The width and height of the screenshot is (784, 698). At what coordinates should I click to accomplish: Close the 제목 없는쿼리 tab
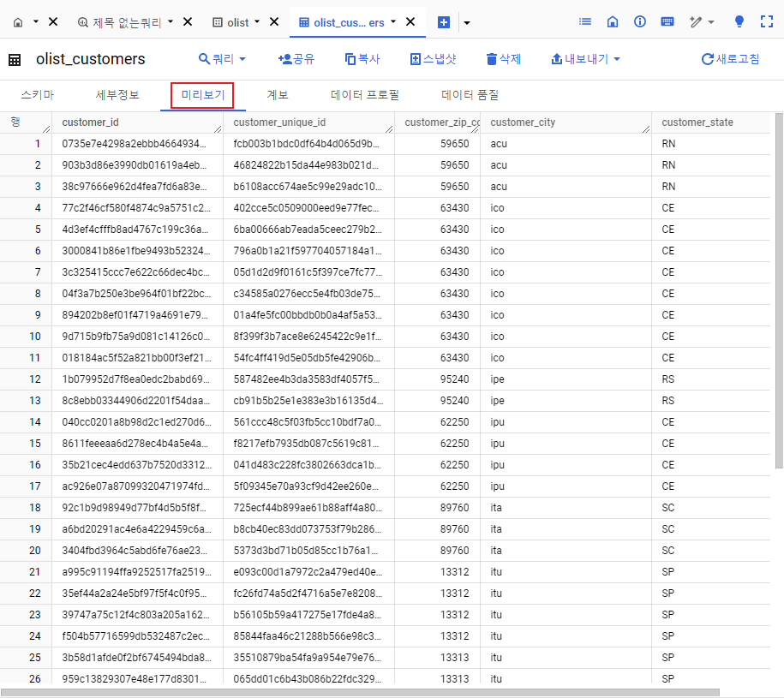[x=188, y=22]
